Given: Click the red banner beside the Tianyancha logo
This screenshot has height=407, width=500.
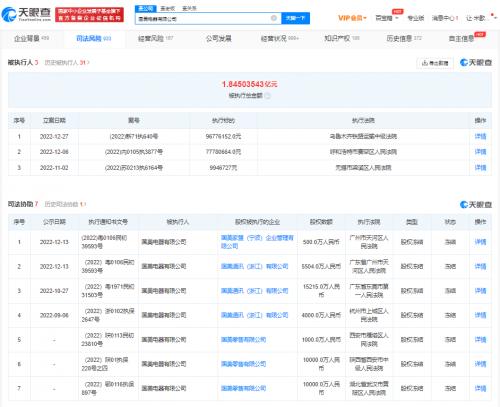Looking at the screenshot, I should point(89,15).
